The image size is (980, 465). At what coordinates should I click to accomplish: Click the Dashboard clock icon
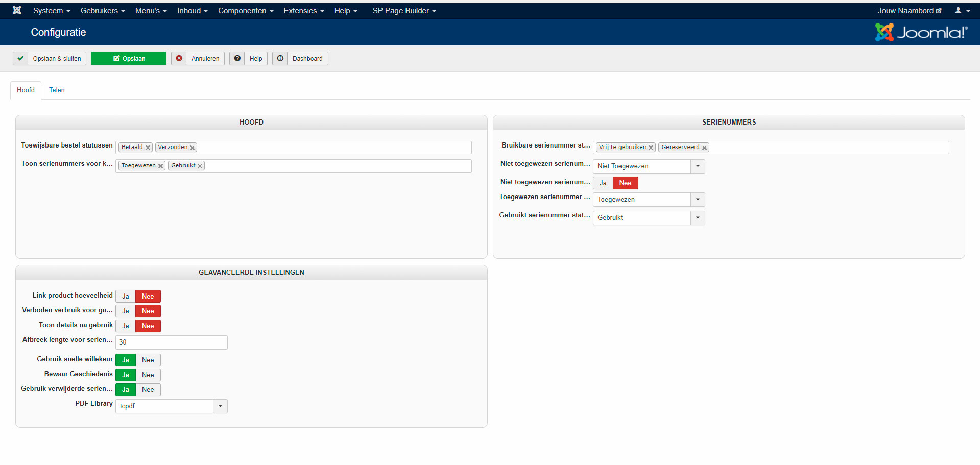[x=280, y=58]
